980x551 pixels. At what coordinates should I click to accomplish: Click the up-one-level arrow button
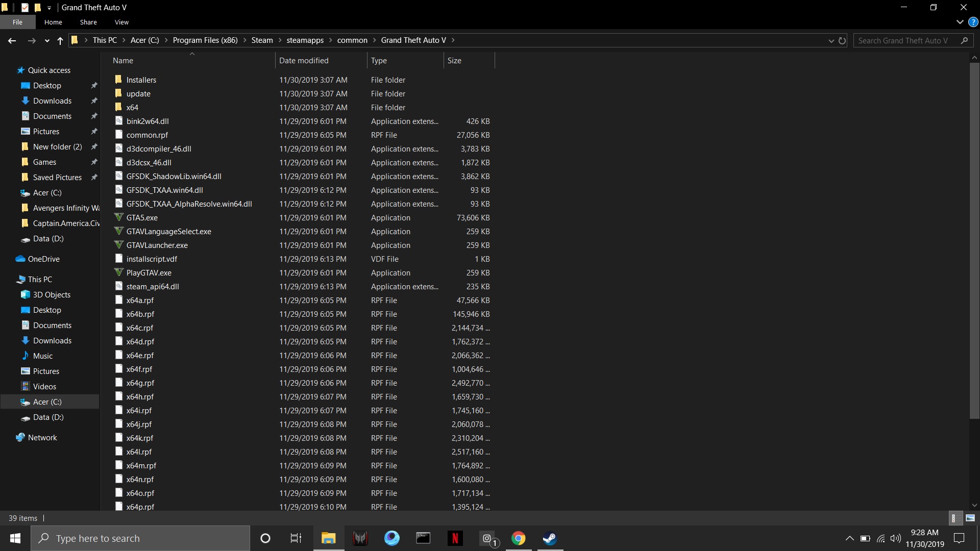click(x=60, y=41)
